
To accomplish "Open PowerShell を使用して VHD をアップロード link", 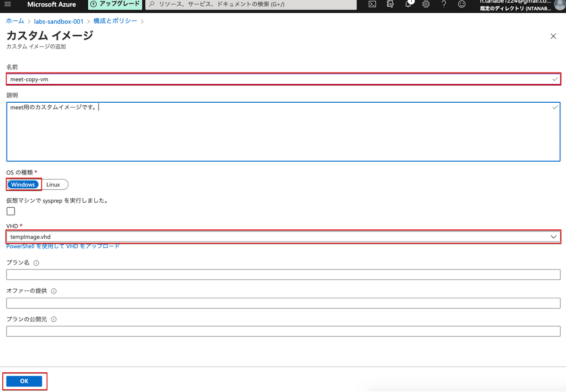I will click(x=63, y=246).
